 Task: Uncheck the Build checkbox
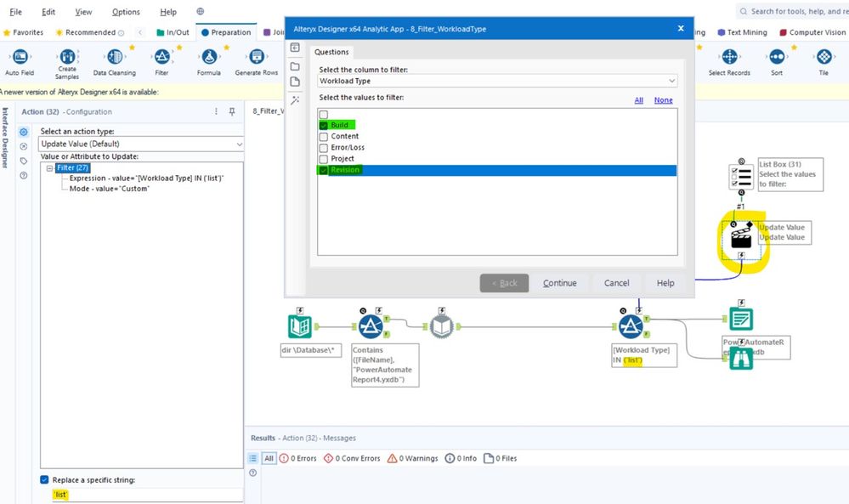point(324,126)
